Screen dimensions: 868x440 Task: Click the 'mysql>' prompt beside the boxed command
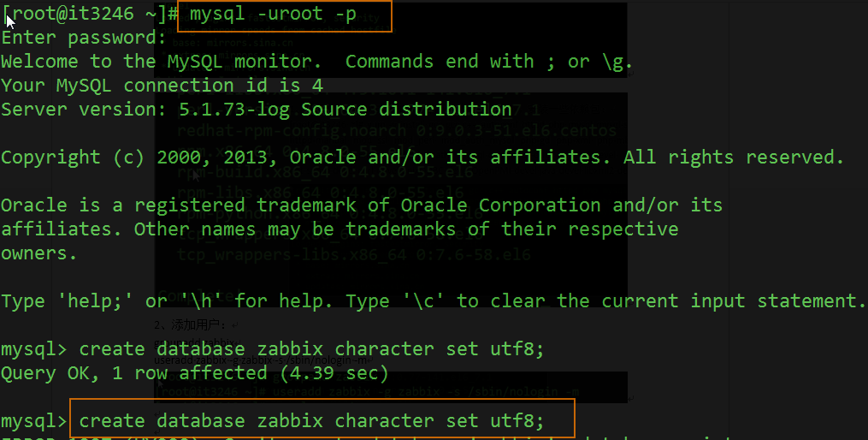click(34, 421)
